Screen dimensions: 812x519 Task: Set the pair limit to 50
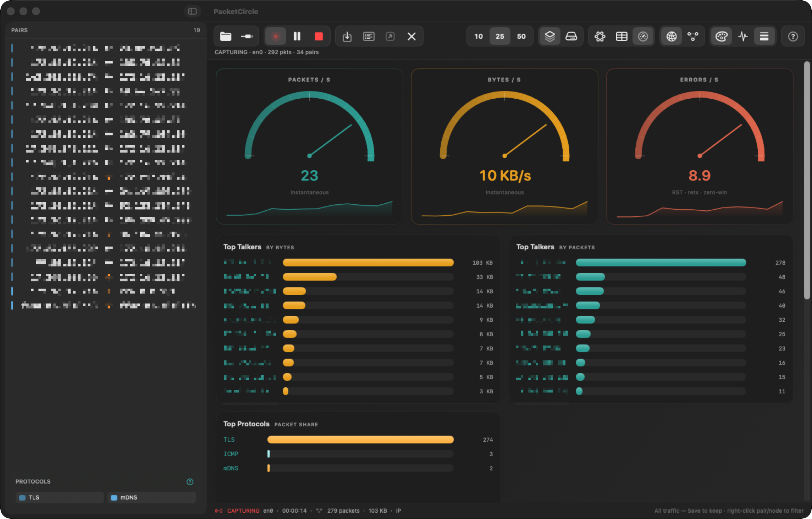[x=521, y=36]
